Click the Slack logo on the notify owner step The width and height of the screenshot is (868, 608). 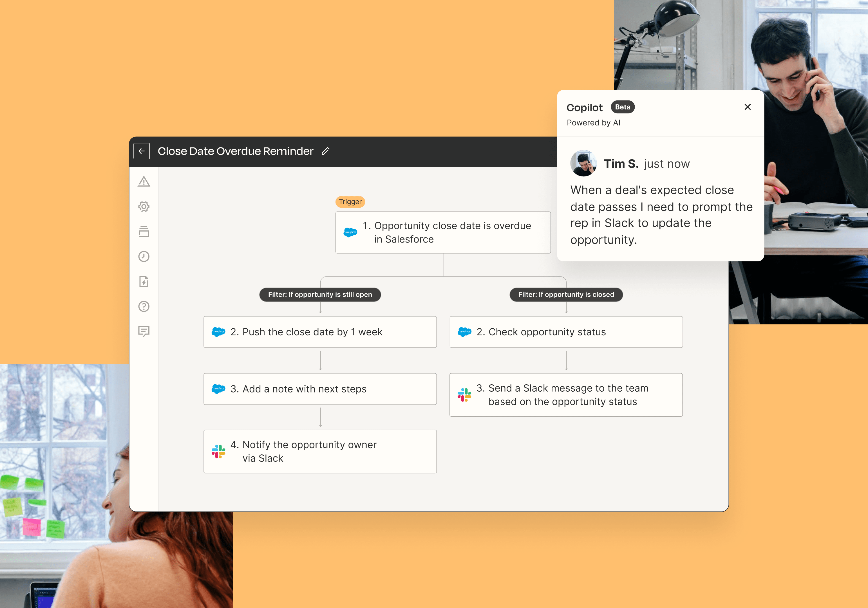[x=219, y=451]
